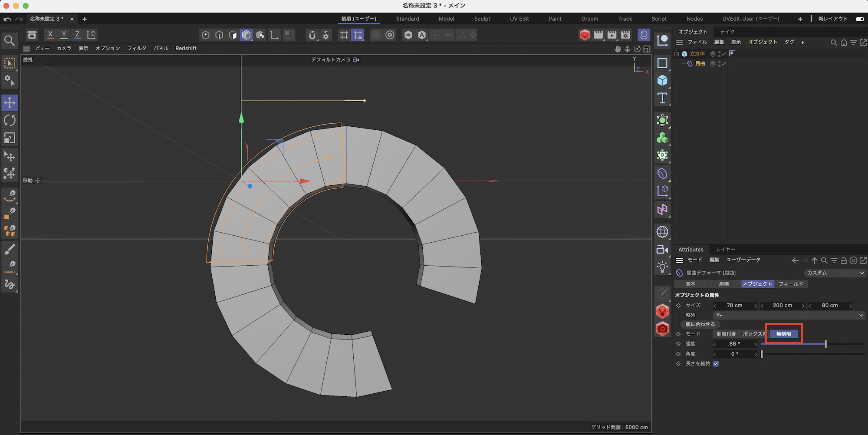This screenshot has height=435, width=868.
Task: Click the Text spline tool icon
Action: [662, 98]
